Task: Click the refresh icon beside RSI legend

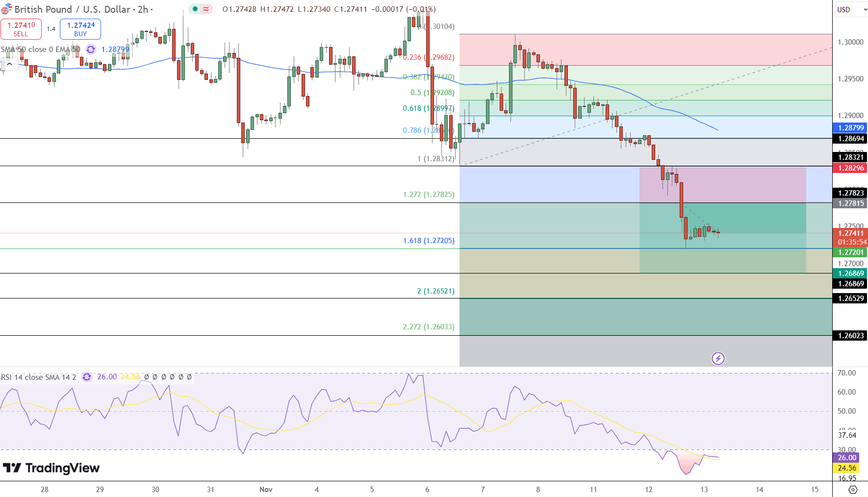Action: tap(87, 377)
